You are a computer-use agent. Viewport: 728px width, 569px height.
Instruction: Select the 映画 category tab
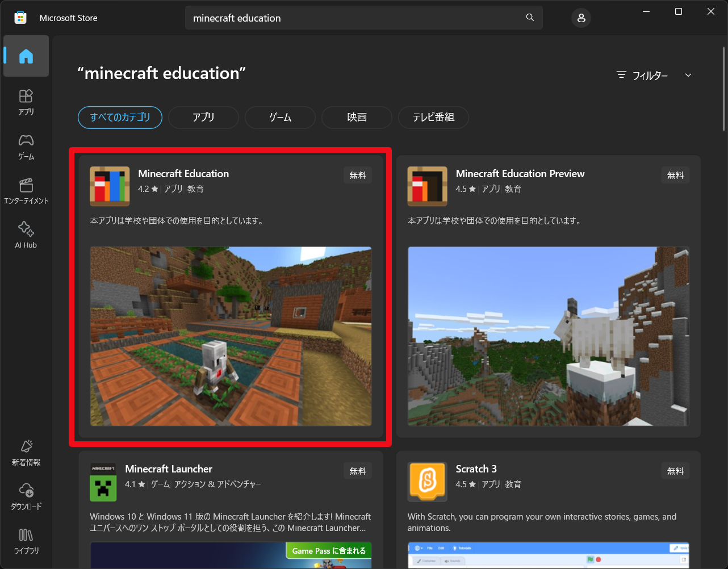pyautogui.click(x=357, y=118)
